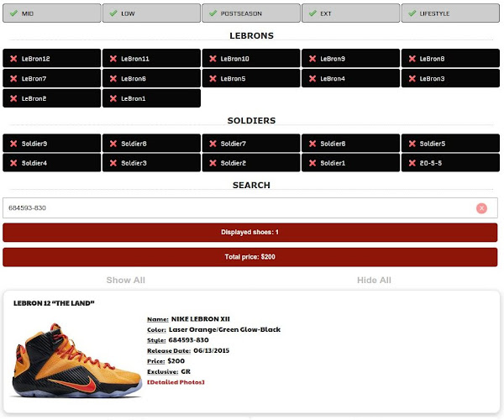This screenshot has height=420, width=504.
Task: Enable the LeBron7 filter
Action: (52, 78)
